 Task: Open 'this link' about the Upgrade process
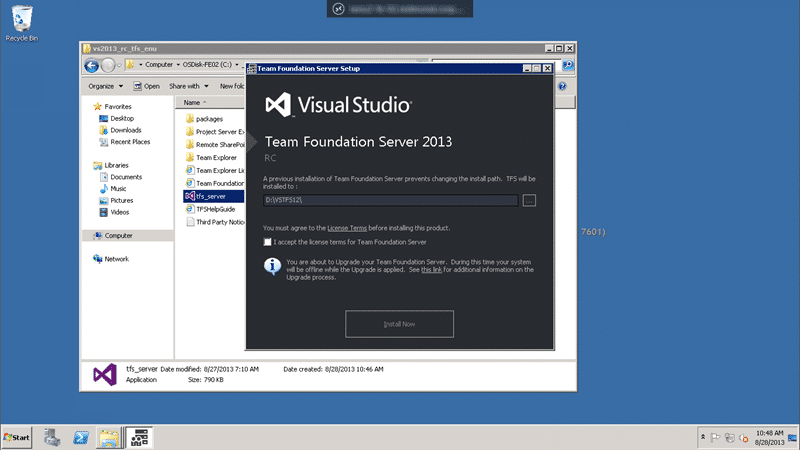pyautogui.click(x=431, y=270)
